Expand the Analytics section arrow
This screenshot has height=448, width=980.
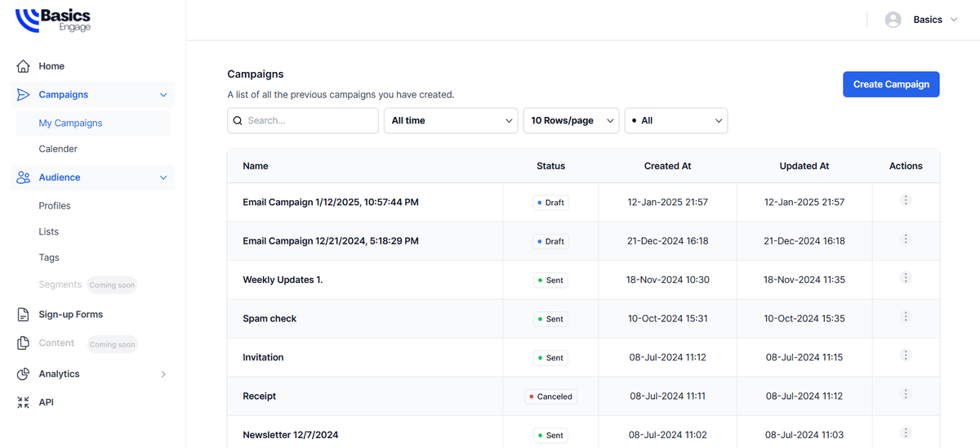pos(163,374)
